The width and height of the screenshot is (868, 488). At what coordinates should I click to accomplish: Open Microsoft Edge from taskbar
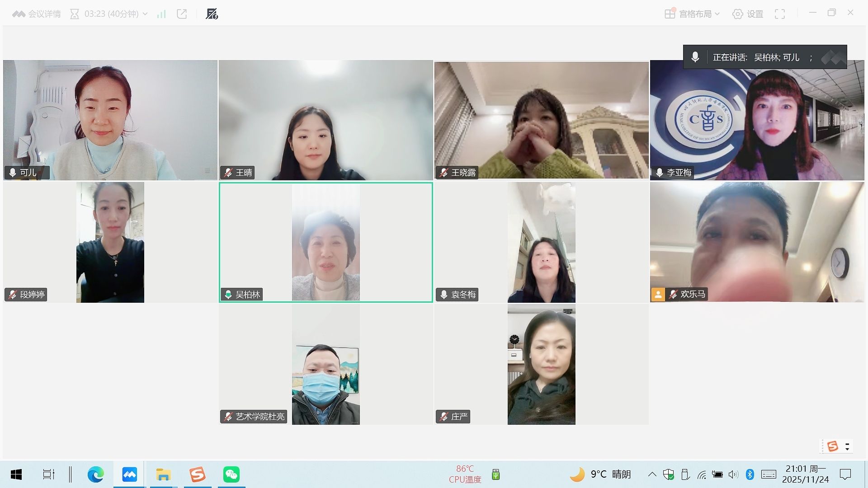95,474
